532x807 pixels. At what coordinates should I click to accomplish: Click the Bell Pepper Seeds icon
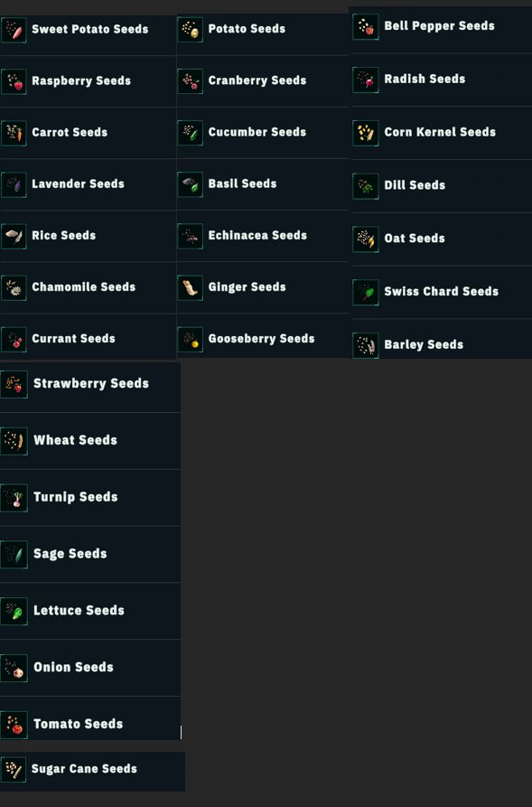[366, 26]
